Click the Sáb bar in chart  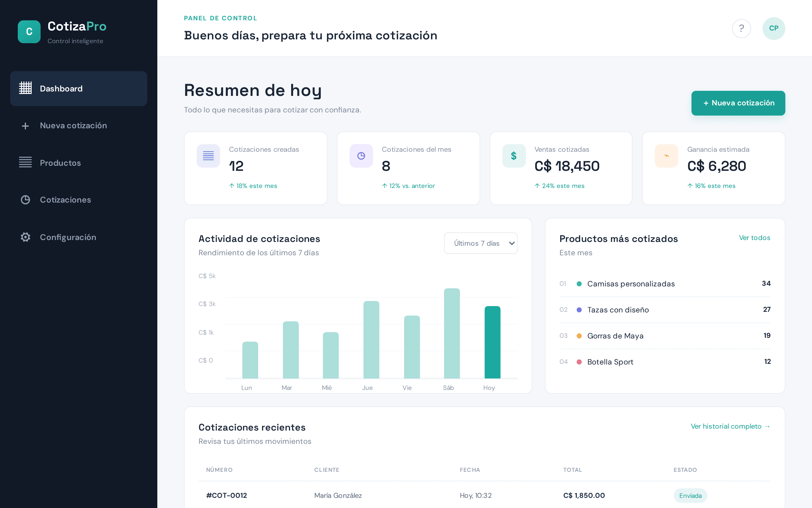tap(452, 333)
